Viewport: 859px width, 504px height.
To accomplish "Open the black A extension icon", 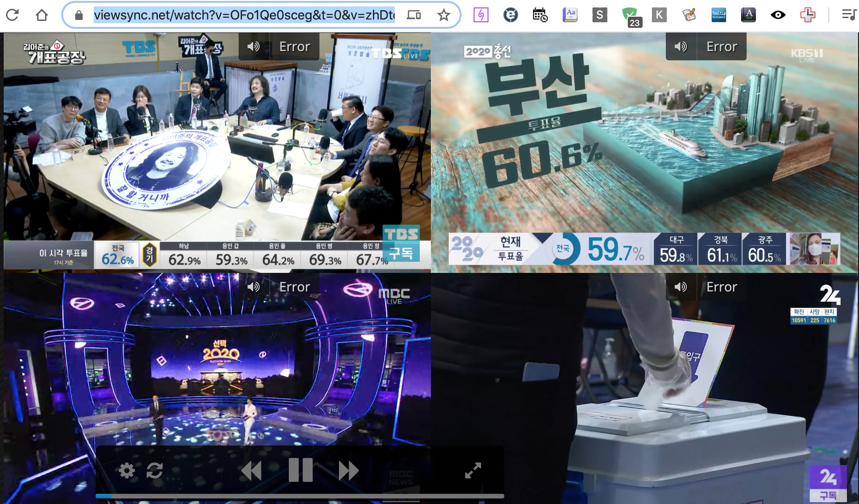I will [748, 15].
